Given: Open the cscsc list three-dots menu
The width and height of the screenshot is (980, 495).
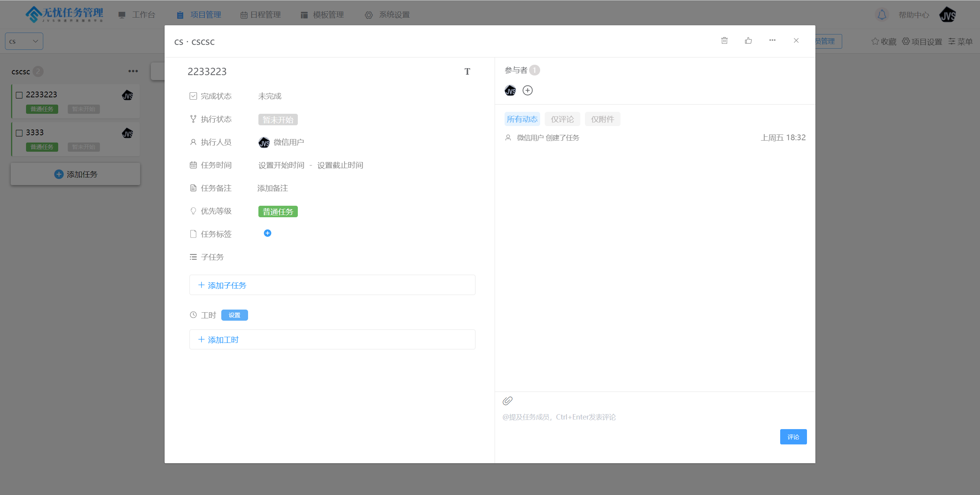Looking at the screenshot, I should (x=133, y=71).
